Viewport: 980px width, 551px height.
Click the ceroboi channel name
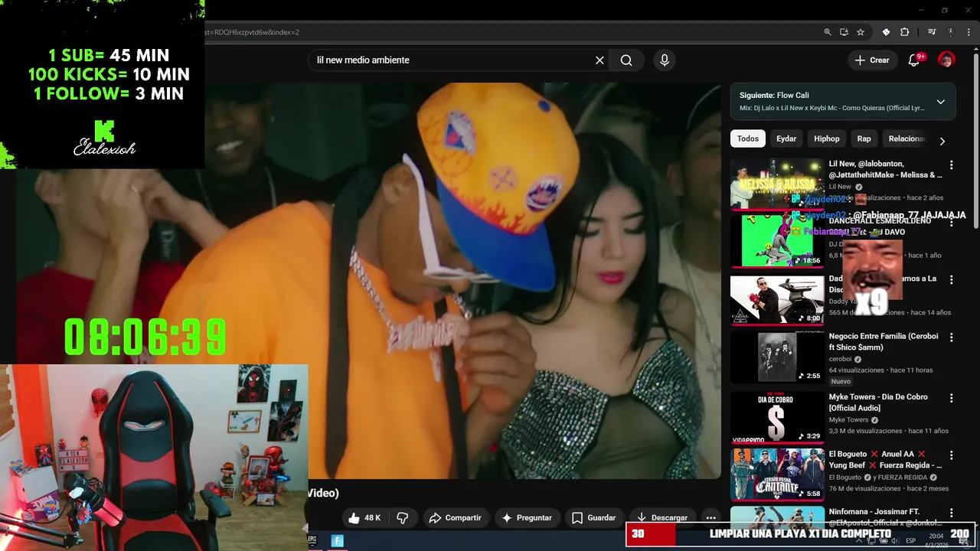tap(840, 360)
